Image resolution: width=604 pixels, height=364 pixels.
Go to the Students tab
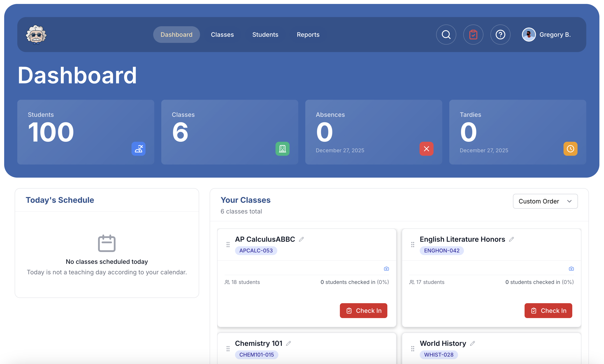[x=265, y=35]
